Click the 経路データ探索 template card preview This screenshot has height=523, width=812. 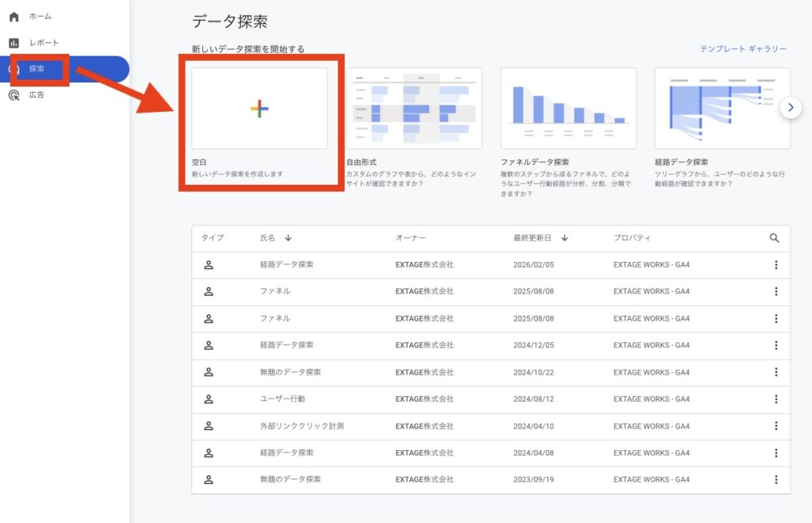[722, 107]
